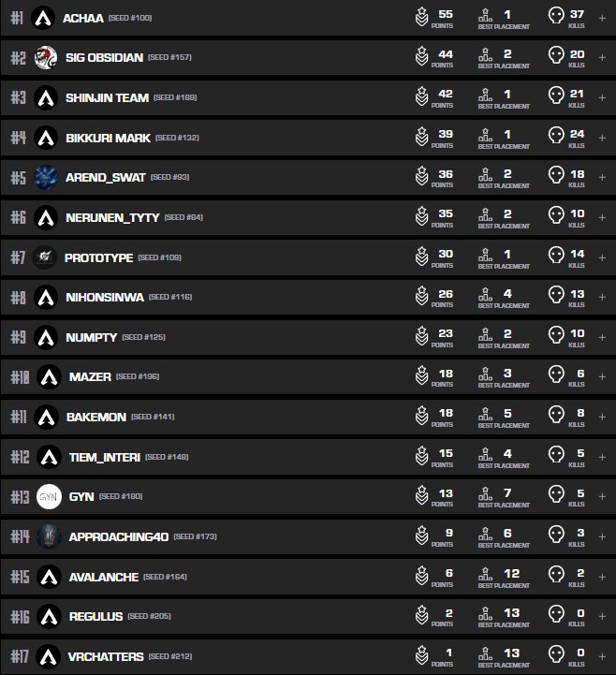Click the ACHAA kills skull icon

click(556, 18)
